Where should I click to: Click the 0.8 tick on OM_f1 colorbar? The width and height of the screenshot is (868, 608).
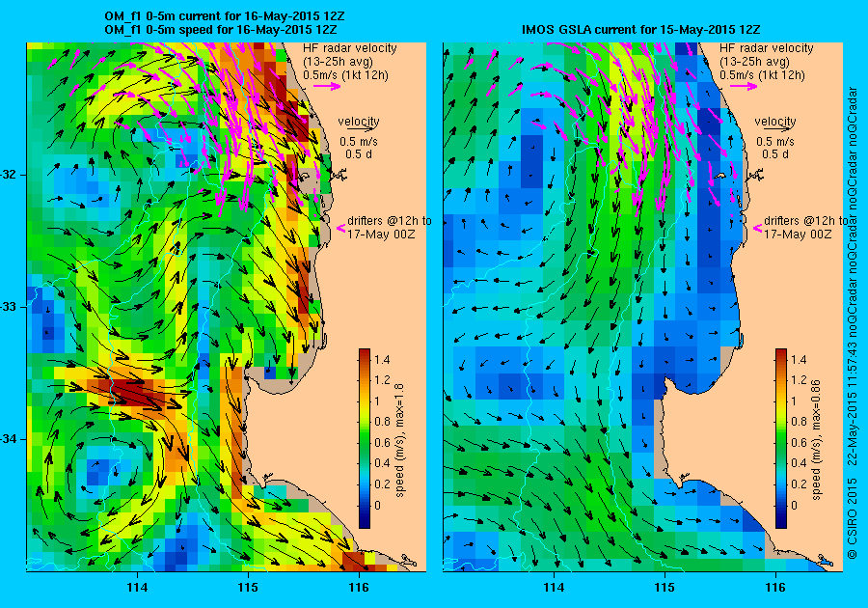(383, 422)
